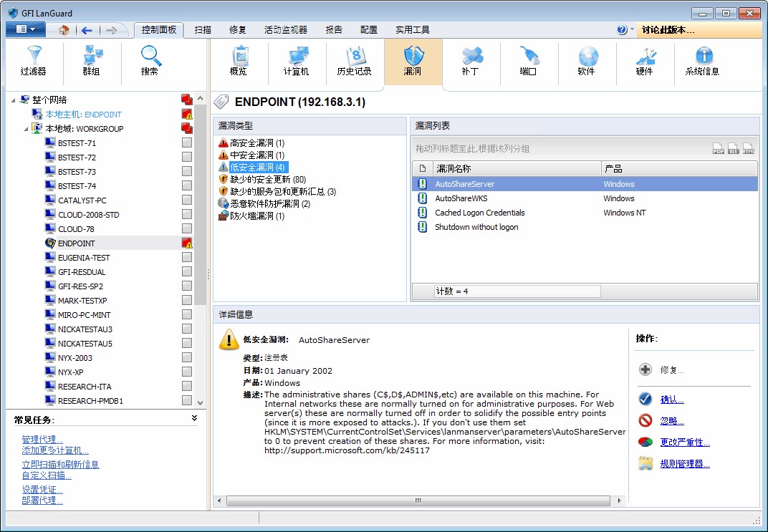Check the box for CLOUD-2008-STD
Screen dimensions: 768x532
coord(186,214)
